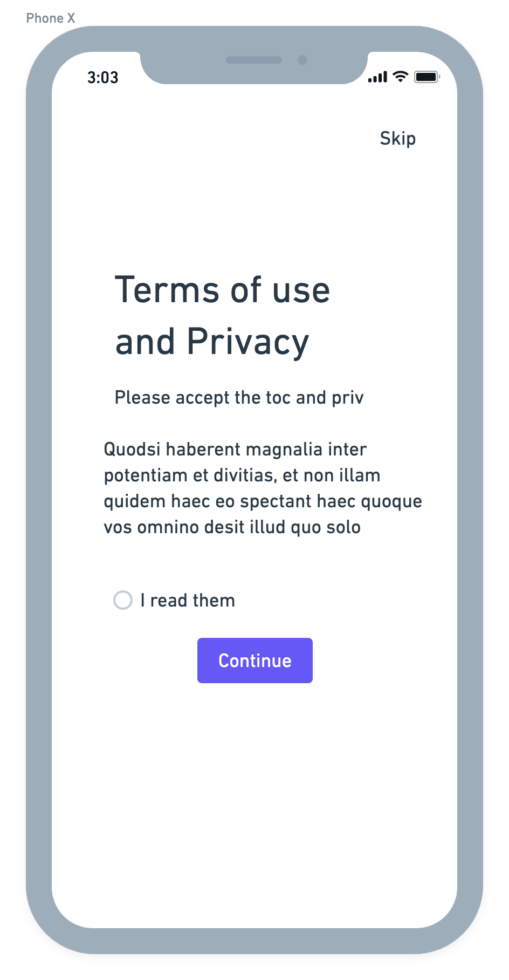This screenshot has height=980, width=509.
Task: Click the word 'Privacy' in the title
Action: 248,342
